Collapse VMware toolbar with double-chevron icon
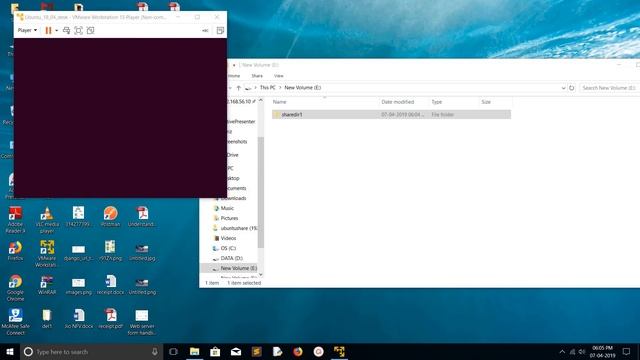 (x=205, y=31)
